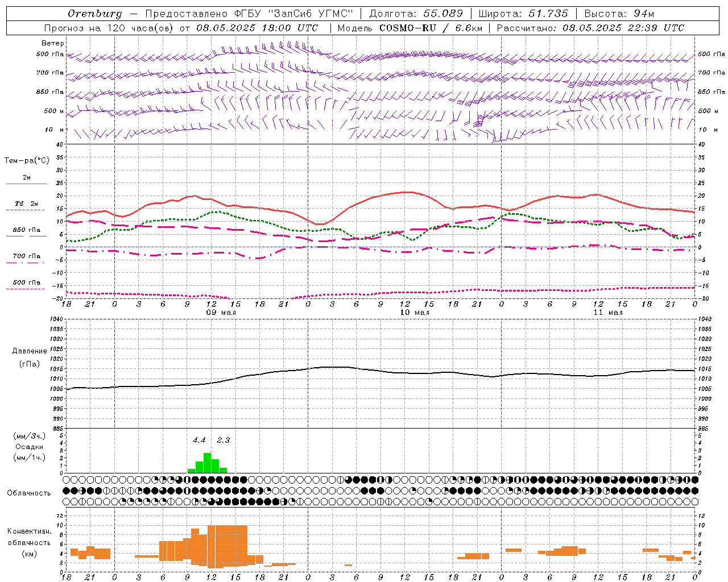
Task: Select the provider text ФГБУ "ЗапСиб УГМС"
Action: (293, 14)
